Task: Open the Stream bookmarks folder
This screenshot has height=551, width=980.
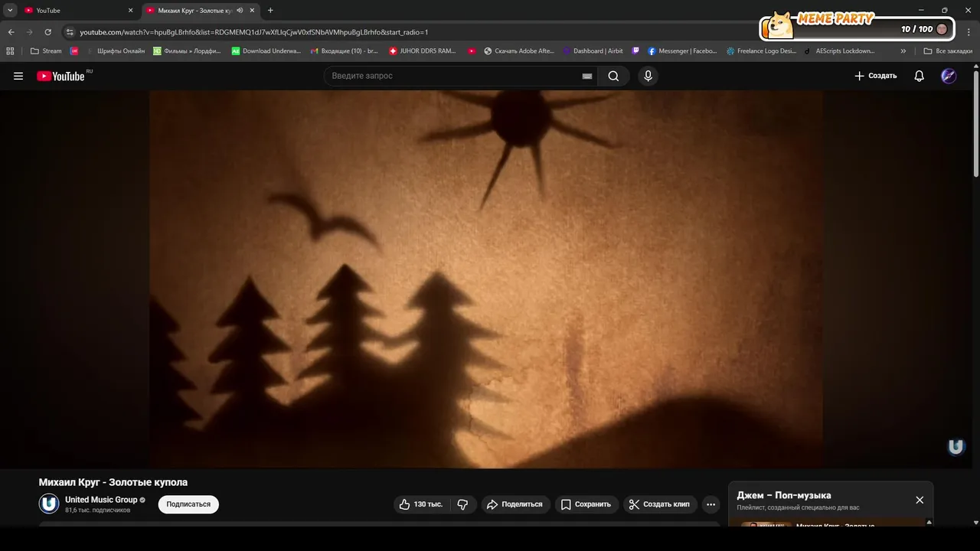Action: pos(46,51)
